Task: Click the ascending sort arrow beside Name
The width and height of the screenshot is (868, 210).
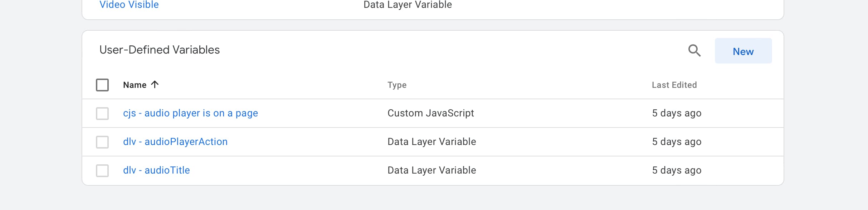Action: (155, 85)
